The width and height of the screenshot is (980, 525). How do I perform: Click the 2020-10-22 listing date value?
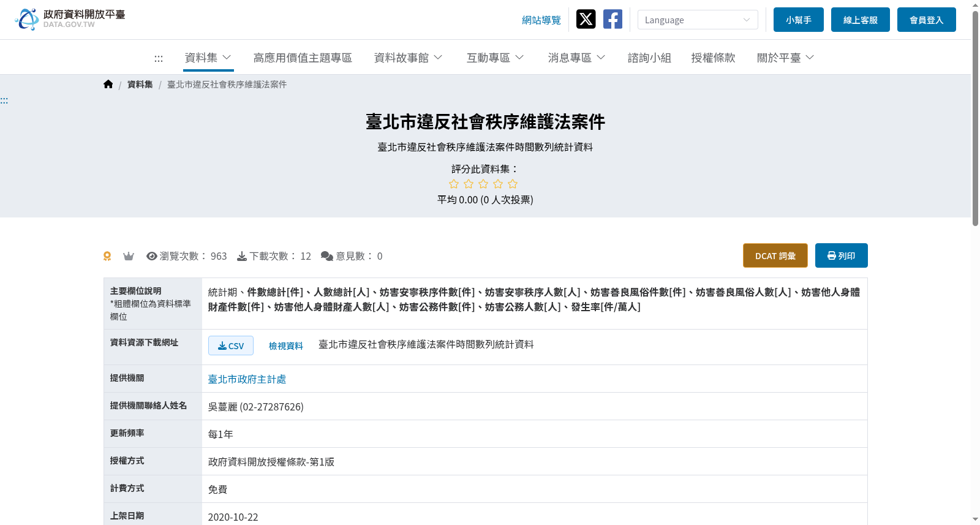(233, 517)
